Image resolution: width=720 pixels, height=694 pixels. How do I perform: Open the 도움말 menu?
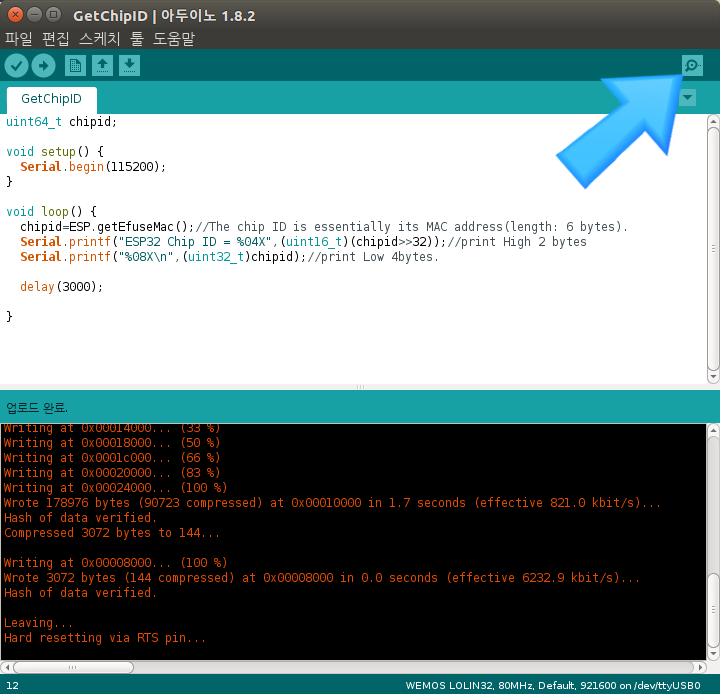tap(174, 39)
